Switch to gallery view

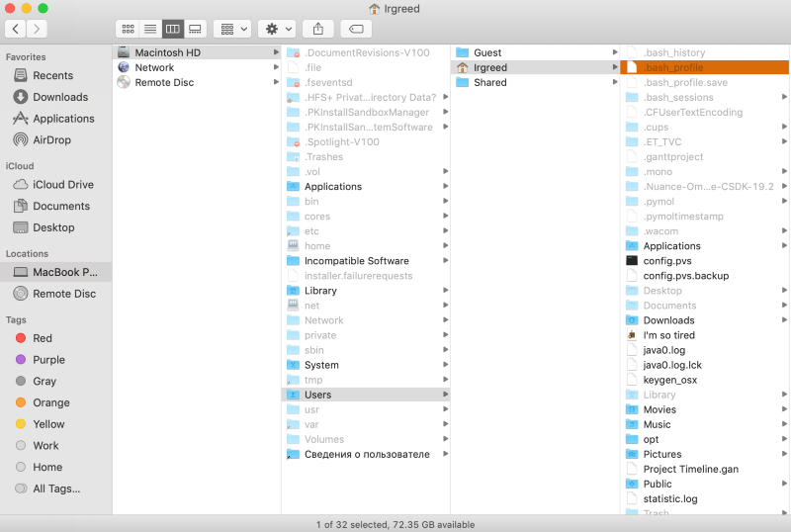click(195, 29)
